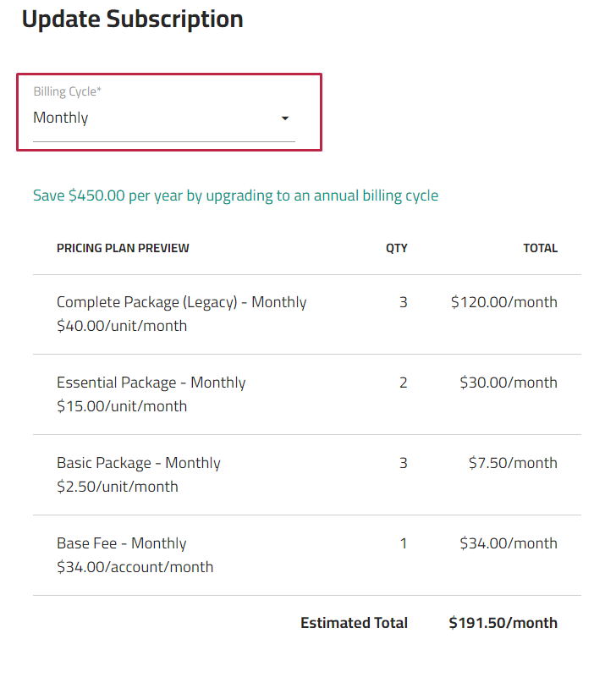Select Complete Package (Legacy) - Monthly row
Viewport: 616px width, 683px height.
point(307,314)
